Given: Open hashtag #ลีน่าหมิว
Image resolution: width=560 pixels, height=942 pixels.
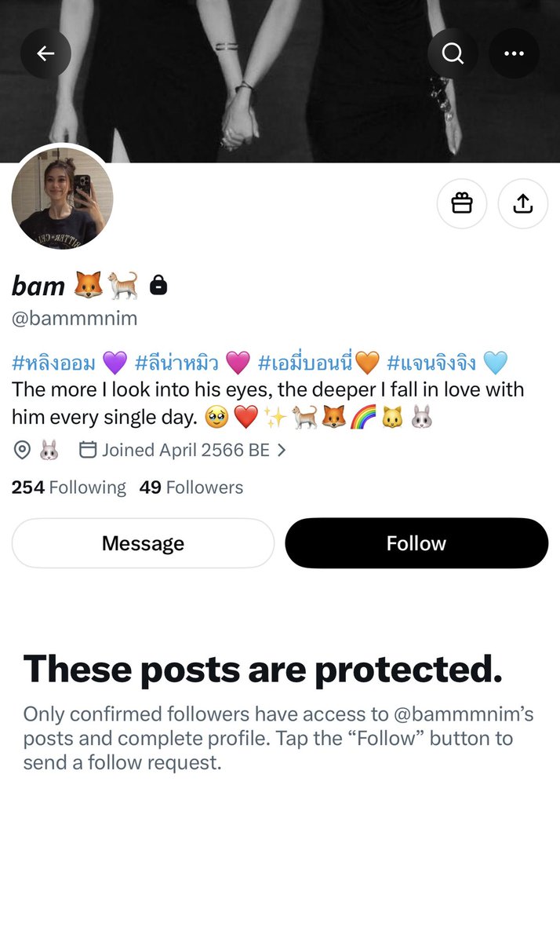Looking at the screenshot, I should (x=176, y=363).
